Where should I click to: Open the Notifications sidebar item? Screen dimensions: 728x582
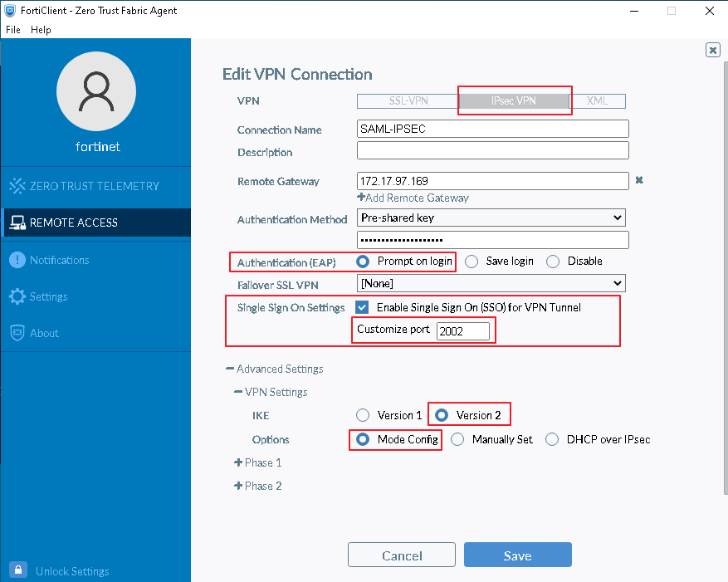(x=95, y=260)
